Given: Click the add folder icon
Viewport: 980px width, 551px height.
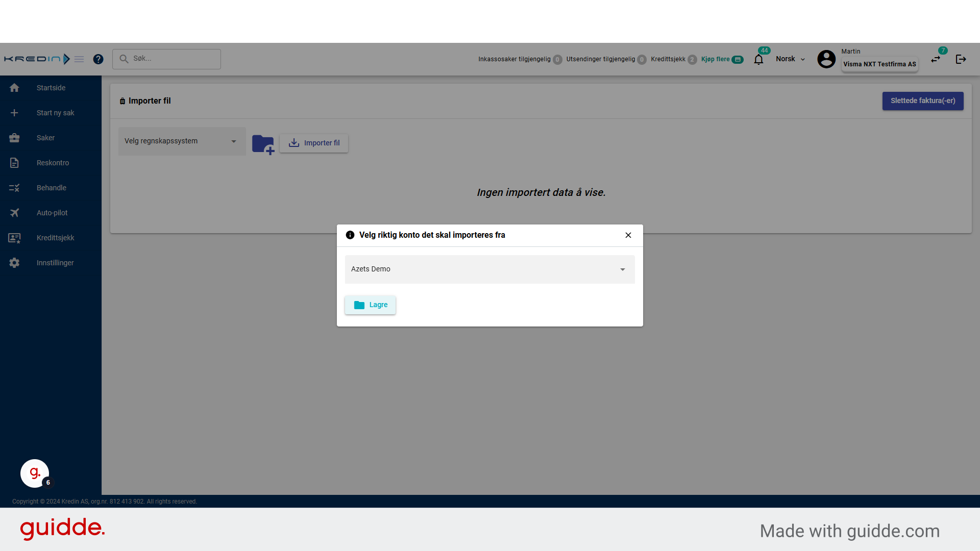Looking at the screenshot, I should pos(263,144).
